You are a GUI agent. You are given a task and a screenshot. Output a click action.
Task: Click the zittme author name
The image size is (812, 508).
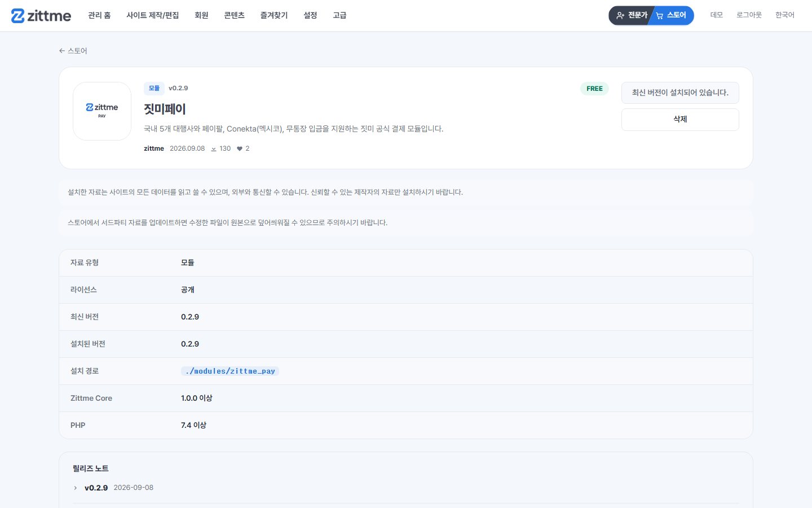coord(154,148)
